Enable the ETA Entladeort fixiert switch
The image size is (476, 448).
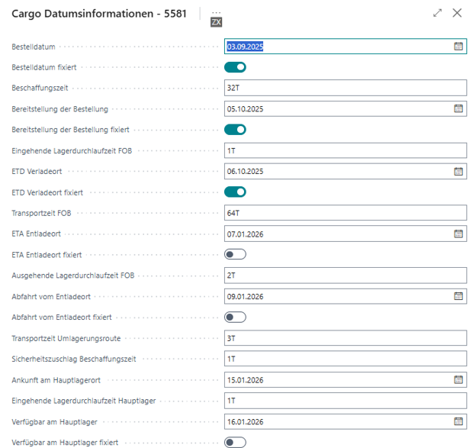tap(235, 254)
